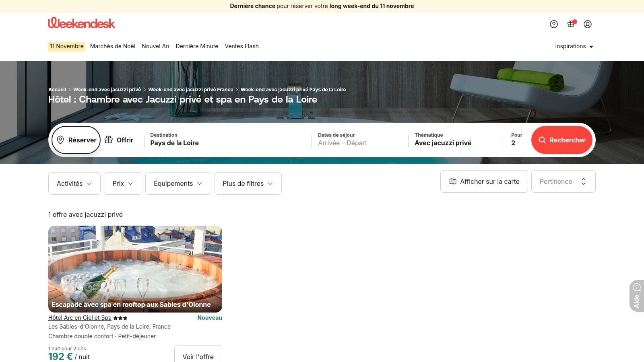Click the Destination field Pays de la Loire
This screenshot has width=644, height=362.
[x=228, y=140]
